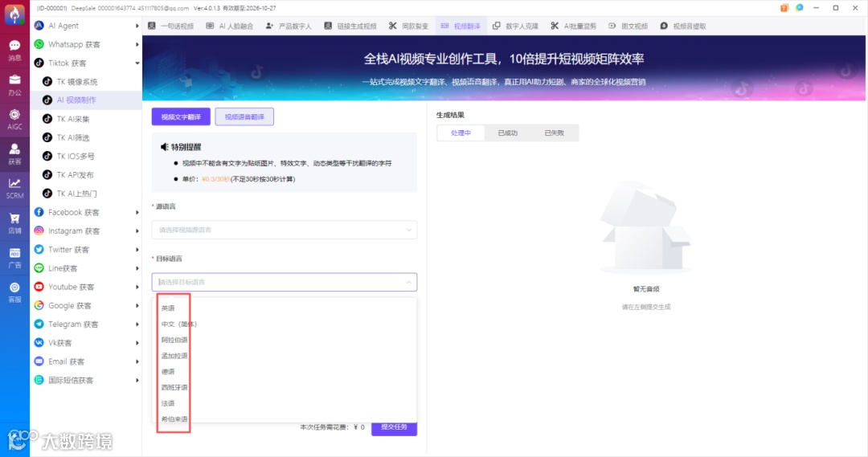Choose 孟加拉语 from the language list
Screen dimensions: 868x457
pyautogui.click(x=174, y=356)
